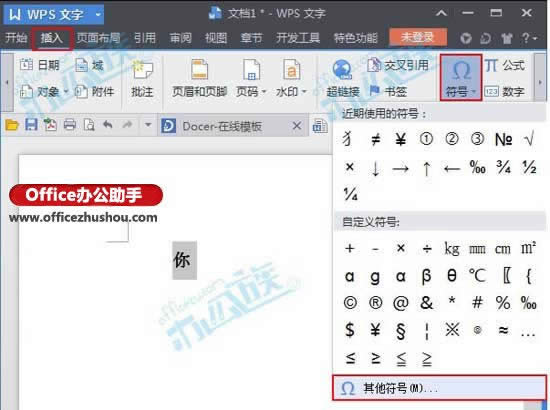
Task: Click the Undo arrow icon
Action: 108,125
